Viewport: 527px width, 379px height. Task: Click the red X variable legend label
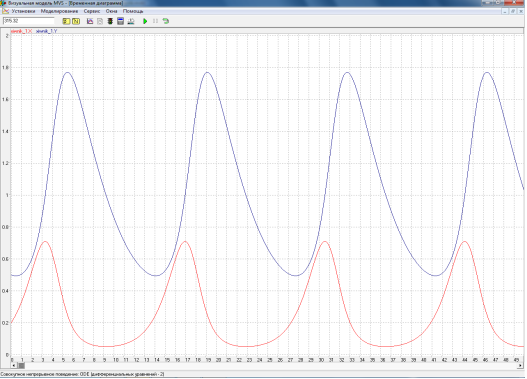coord(21,31)
